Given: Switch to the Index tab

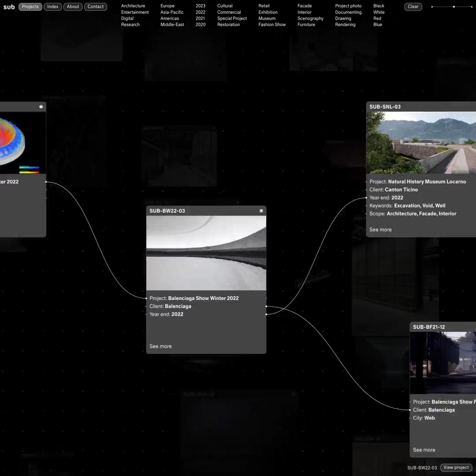Looking at the screenshot, I should pyautogui.click(x=53, y=7).
